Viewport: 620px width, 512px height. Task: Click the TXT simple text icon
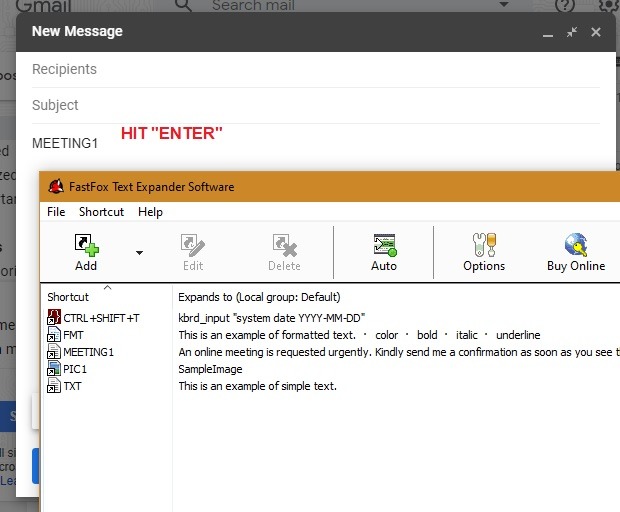tap(54, 385)
